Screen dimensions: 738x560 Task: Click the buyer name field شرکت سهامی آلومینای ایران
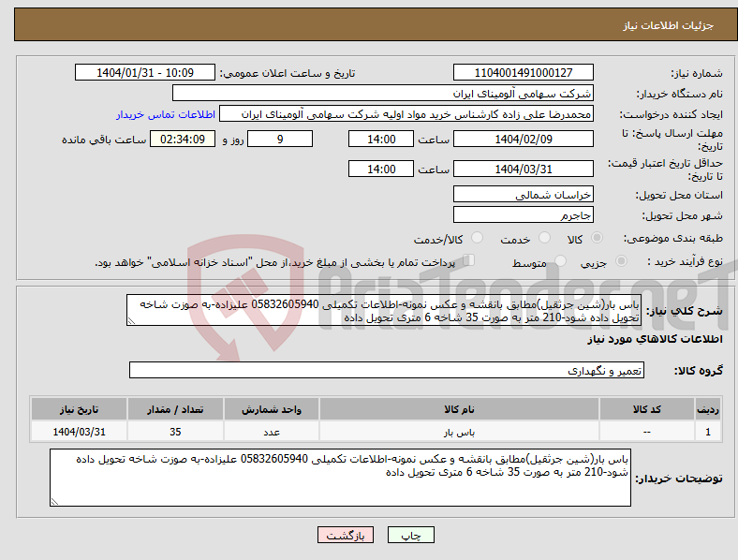point(383,93)
